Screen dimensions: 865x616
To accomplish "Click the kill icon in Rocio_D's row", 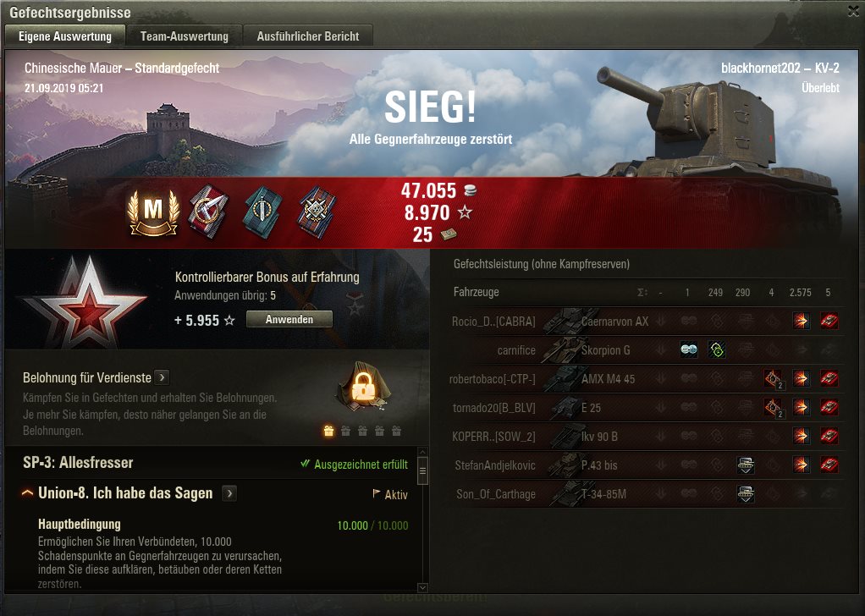I will click(829, 321).
